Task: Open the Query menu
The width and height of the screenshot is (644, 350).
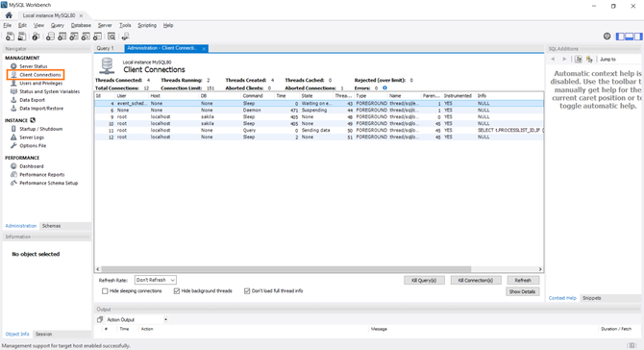Action: [x=57, y=25]
